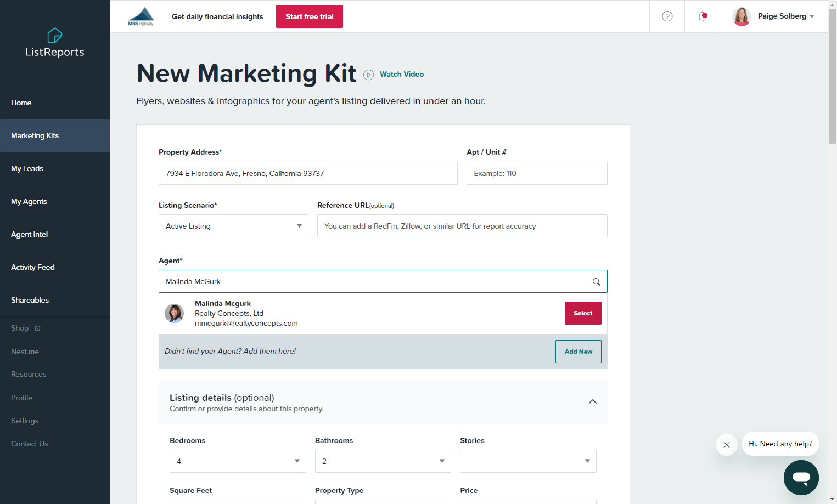Open the Contact Us link

click(x=30, y=444)
